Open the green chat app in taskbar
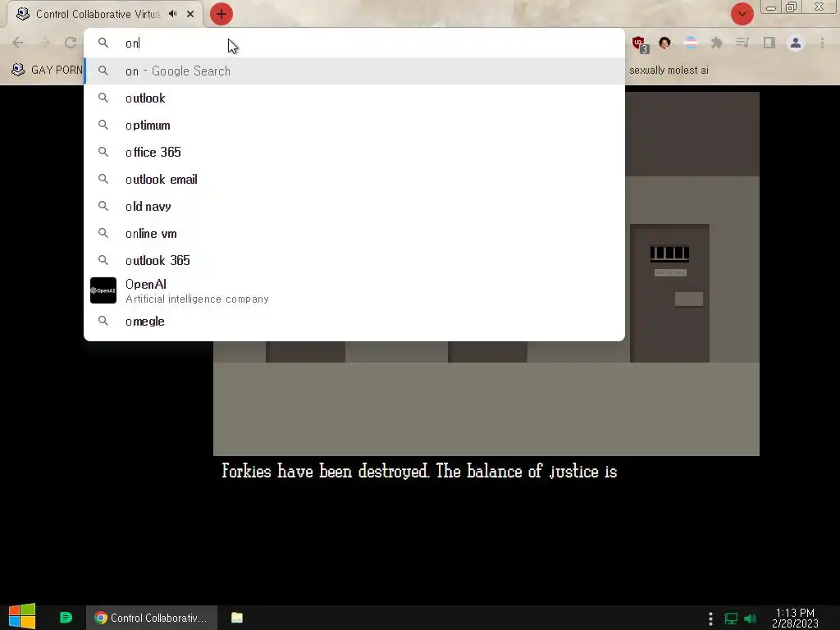This screenshot has width=840, height=630. click(66, 618)
